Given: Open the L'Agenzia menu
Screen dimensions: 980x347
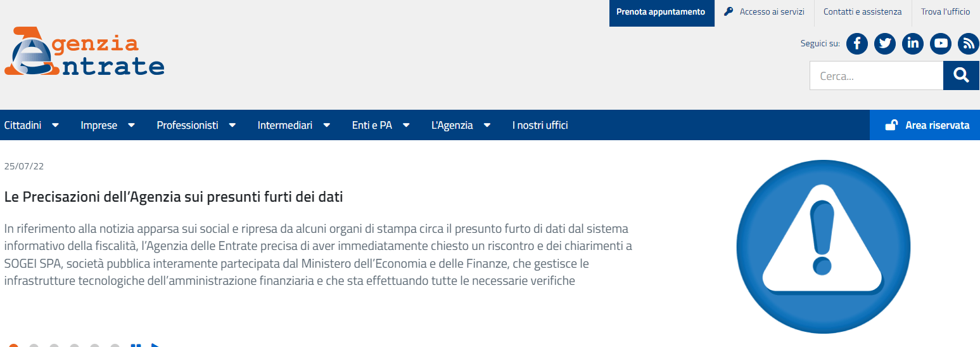Looking at the screenshot, I should (x=461, y=125).
